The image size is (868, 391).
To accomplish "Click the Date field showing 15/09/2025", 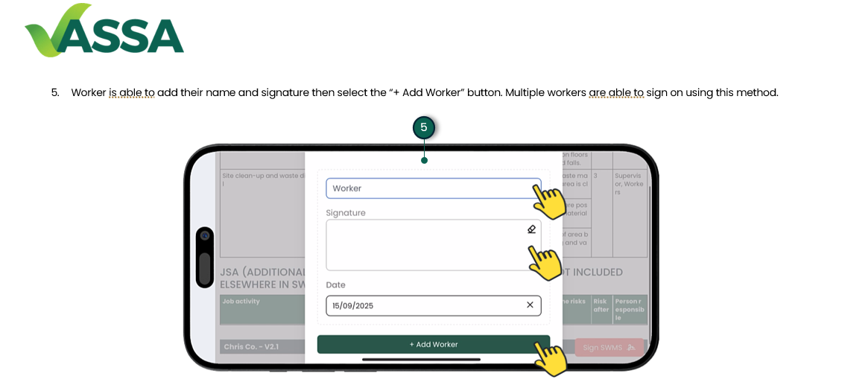I will 433,305.
